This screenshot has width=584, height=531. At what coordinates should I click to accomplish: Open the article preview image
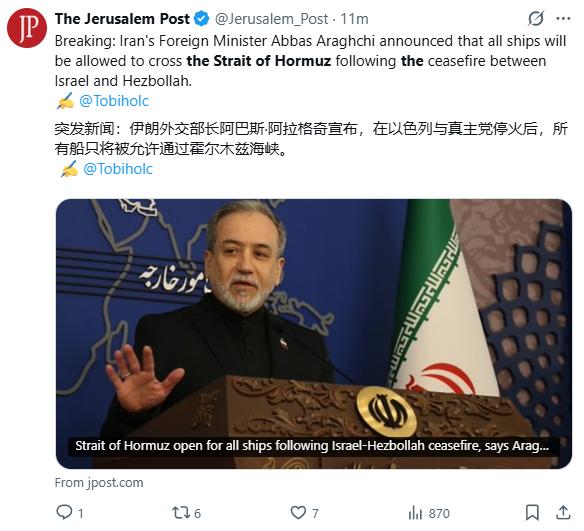(x=314, y=334)
